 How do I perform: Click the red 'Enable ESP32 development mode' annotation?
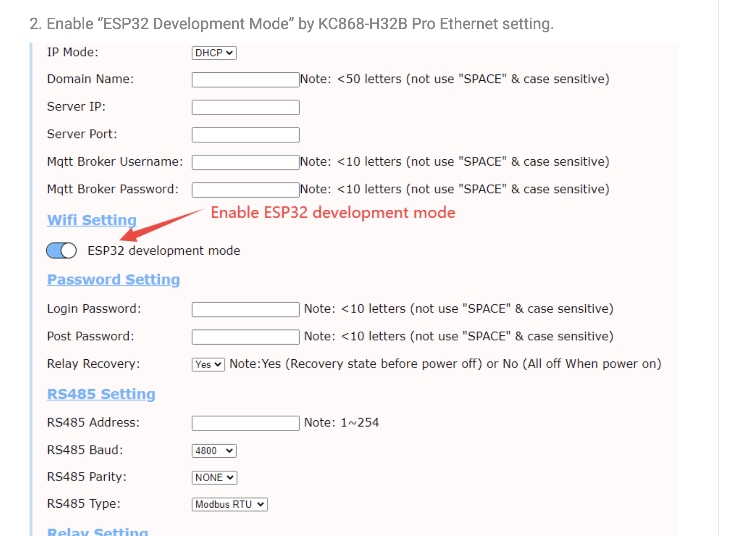coord(333,213)
